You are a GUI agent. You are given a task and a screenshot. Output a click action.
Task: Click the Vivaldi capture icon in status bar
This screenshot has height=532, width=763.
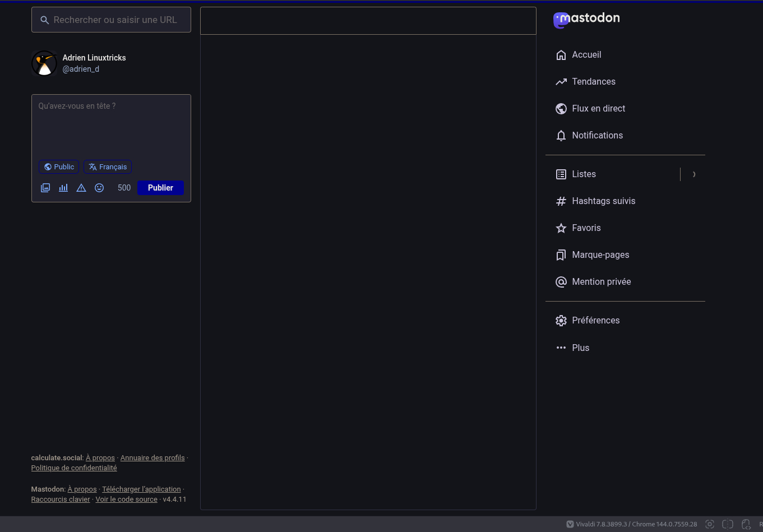coord(710,524)
